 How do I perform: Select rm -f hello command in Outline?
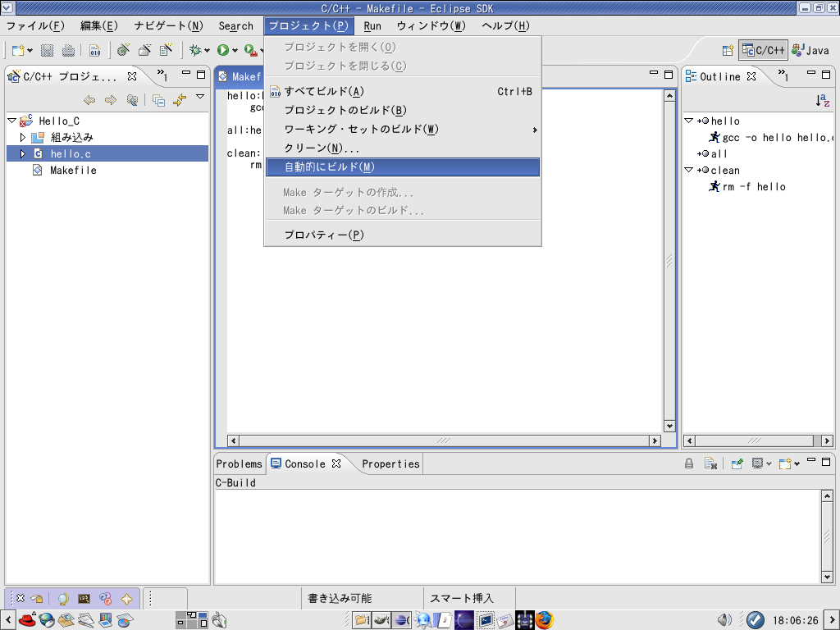pos(755,186)
